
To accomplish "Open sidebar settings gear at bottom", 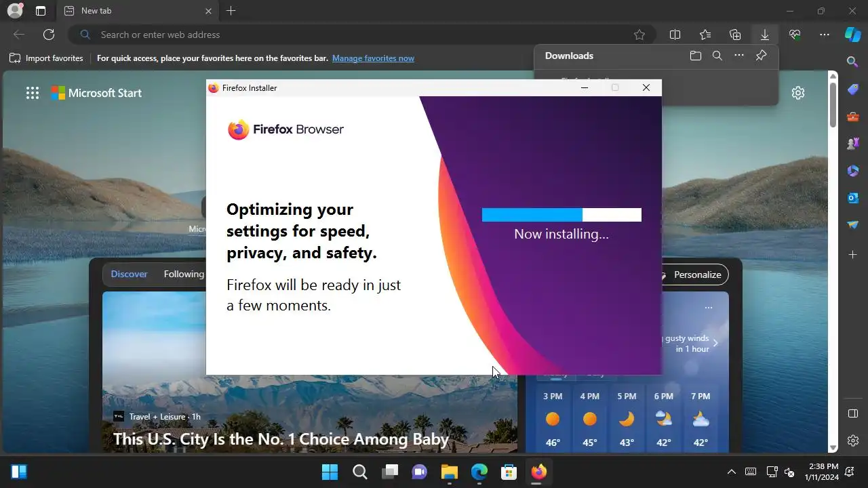I will tap(853, 441).
